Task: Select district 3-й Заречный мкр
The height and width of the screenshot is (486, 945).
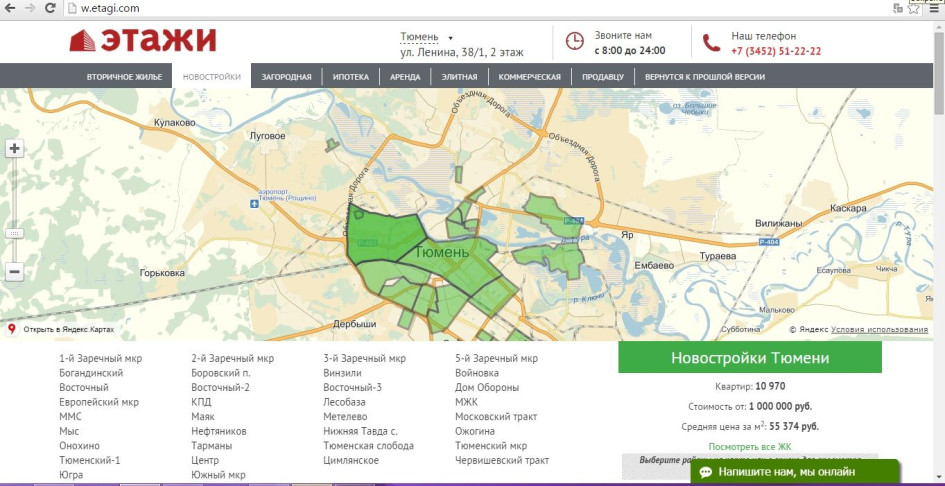Action: click(365, 358)
